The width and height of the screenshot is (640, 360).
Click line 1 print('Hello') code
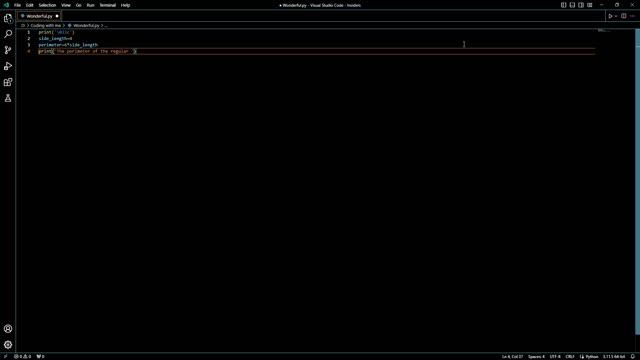click(56, 32)
